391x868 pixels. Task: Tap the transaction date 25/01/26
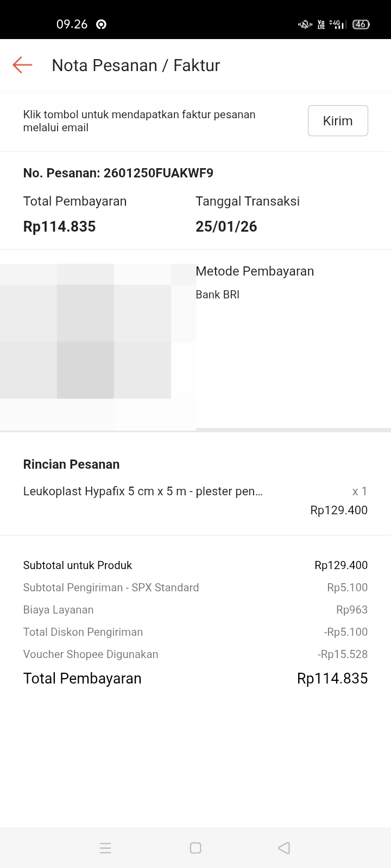click(226, 226)
